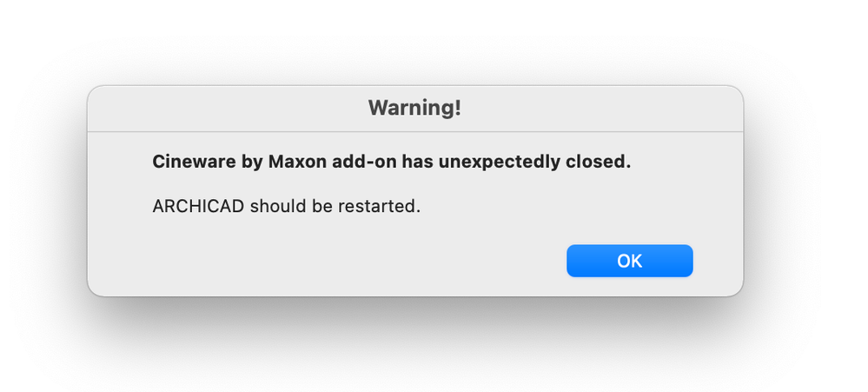Image resolution: width=868 pixels, height=392 pixels.
Task: Confirm the ARCHICAD restart warning via OK
Action: [629, 261]
